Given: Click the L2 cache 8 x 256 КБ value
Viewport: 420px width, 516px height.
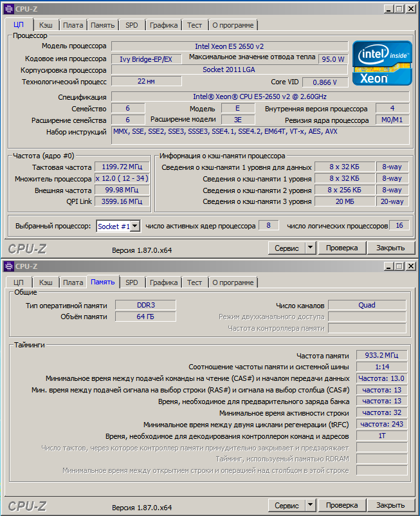Looking at the screenshot, I should (x=344, y=190).
